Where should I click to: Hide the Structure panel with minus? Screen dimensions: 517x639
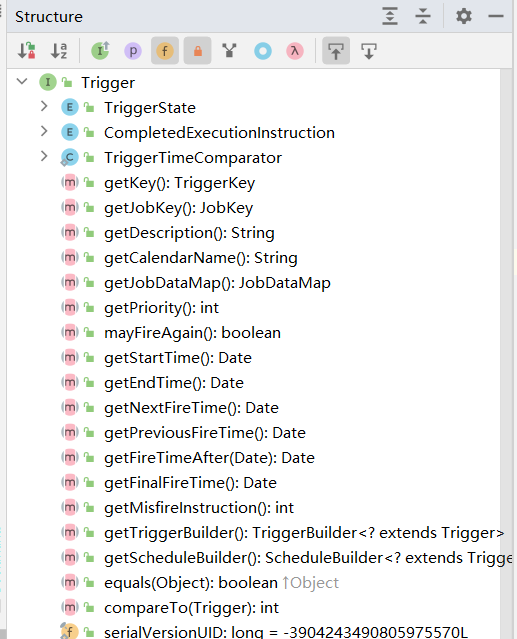(x=496, y=16)
